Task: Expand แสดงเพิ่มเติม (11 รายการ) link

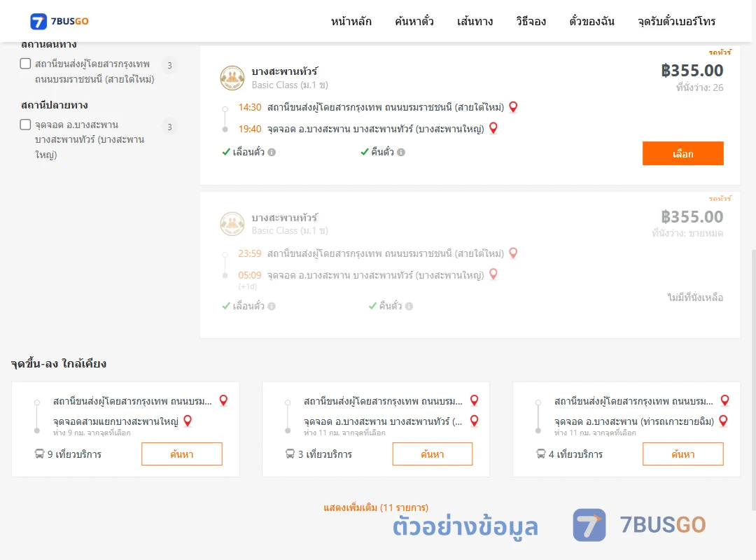Action: [x=376, y=507]
